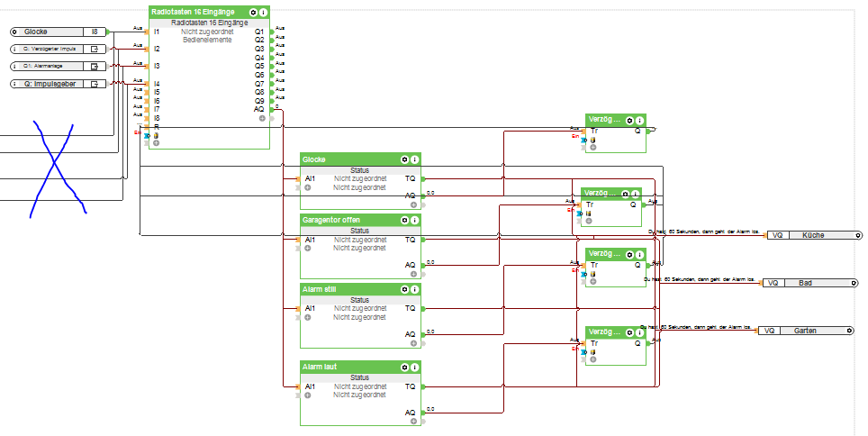This screenshot has height=436, width=868.
Task: Click the Alarm laut block title
Action: [x=320, y=367]
